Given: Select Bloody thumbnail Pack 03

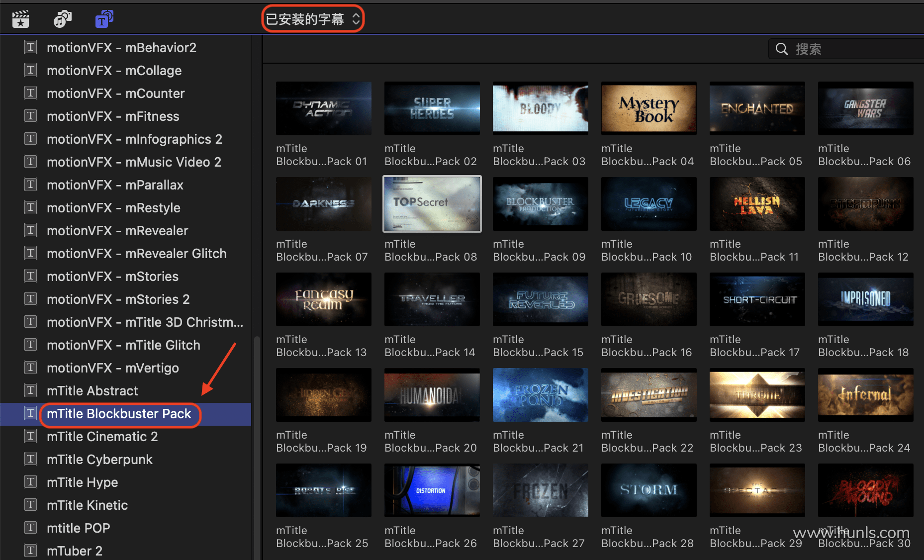Looking at the screenshot, I should click(x=541, y=108).
